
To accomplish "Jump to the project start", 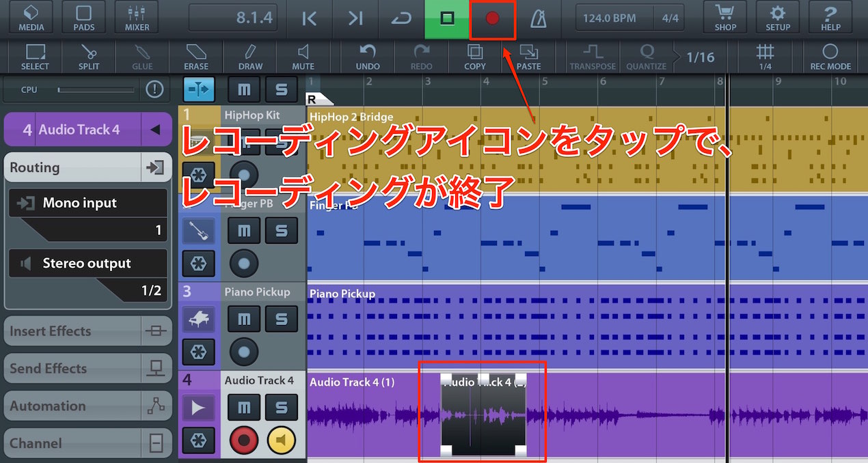I will coord(309,18).
